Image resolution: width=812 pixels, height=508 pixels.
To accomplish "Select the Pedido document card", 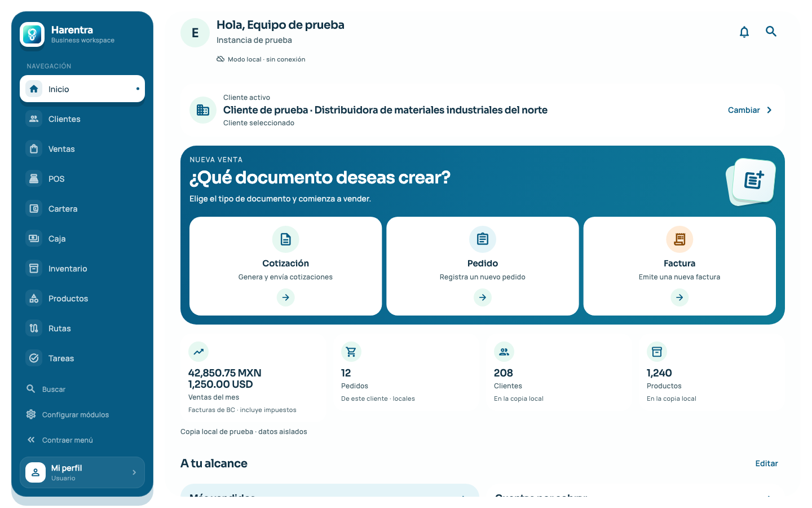I will tap(483, 266).
